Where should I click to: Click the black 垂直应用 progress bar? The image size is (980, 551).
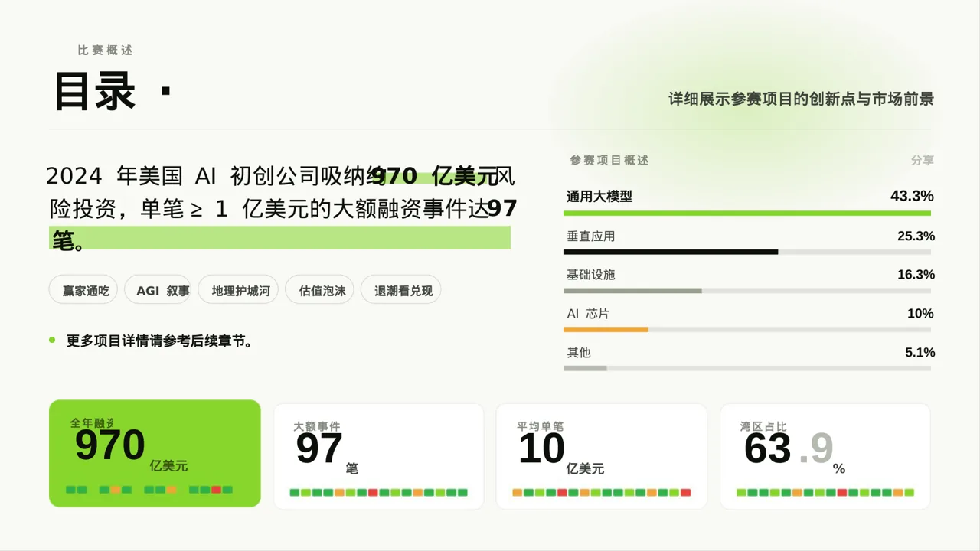[671, 252]
